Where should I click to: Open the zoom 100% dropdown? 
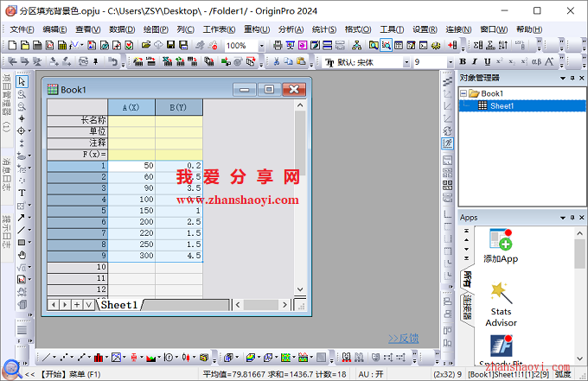pos(261,46)
